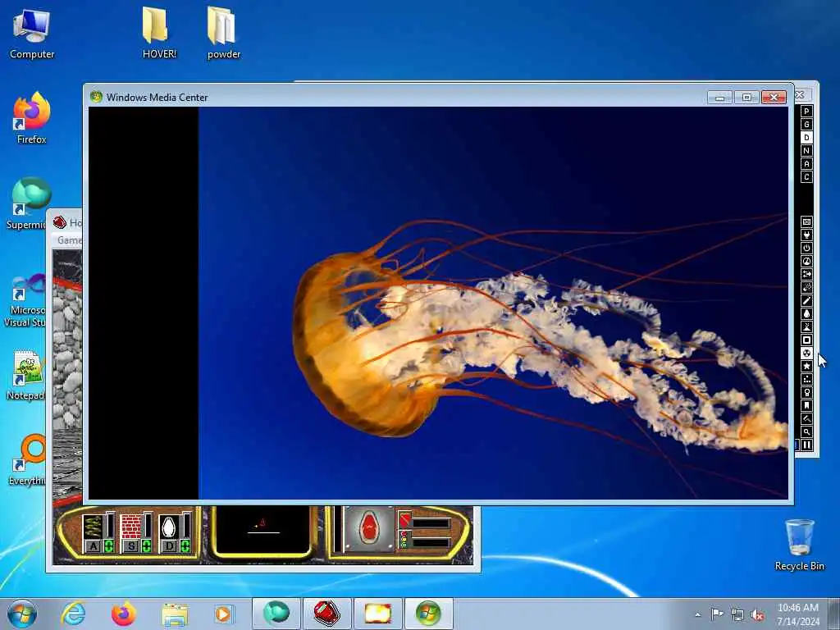The height and width of the screenshot is (630, 840).
Task: Click the green indicator next to A
Action: click(109, 546)
